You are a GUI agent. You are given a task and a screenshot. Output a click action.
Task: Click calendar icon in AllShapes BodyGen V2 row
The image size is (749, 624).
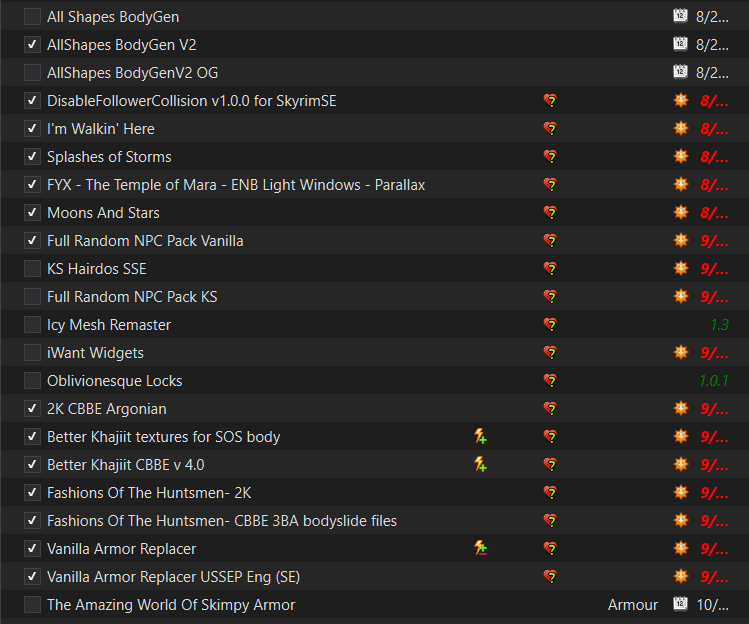680,44
